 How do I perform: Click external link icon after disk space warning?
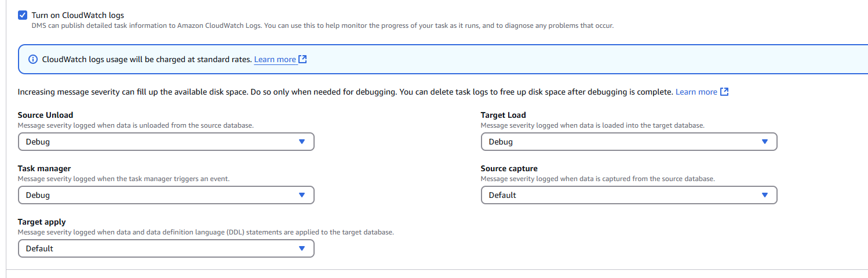(724, 92)
